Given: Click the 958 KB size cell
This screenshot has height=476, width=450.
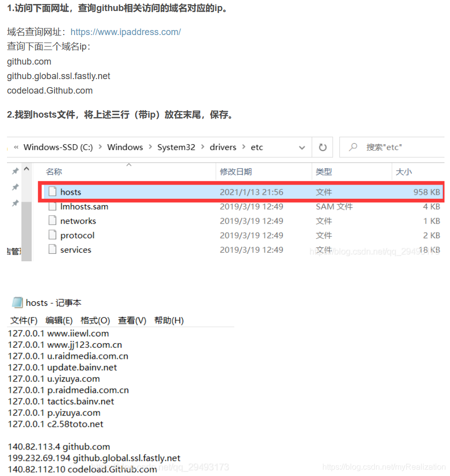Looking at the screenshot, I should 426,192.
